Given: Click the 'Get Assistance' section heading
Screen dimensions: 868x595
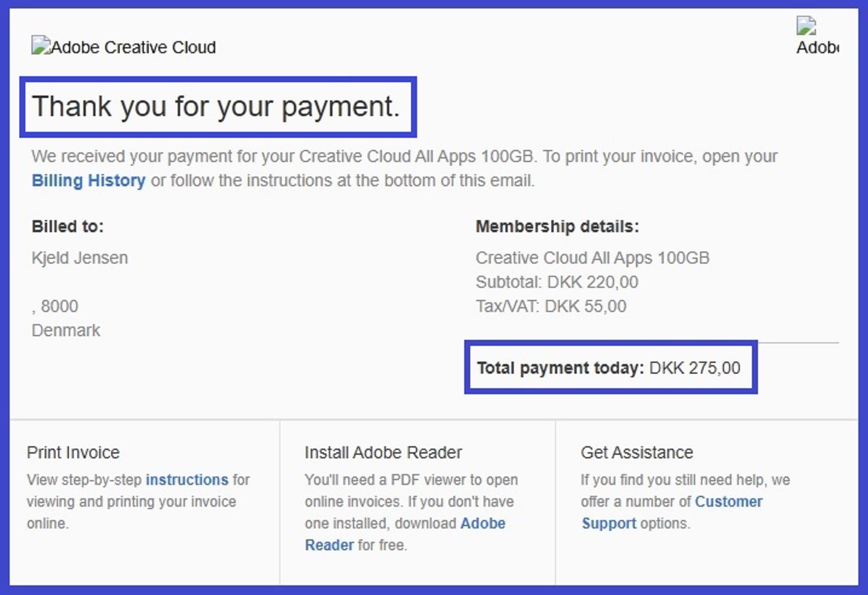Looking at the screenshot, I should [637, 452].
